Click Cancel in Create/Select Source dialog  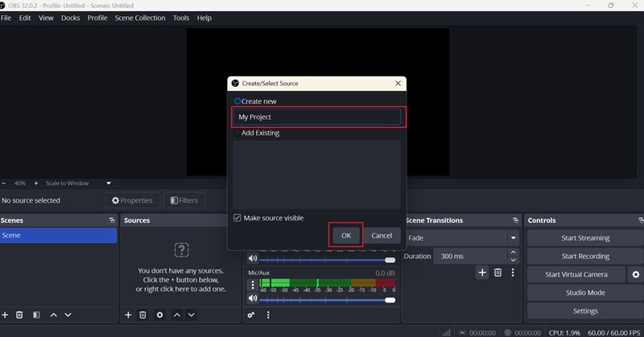(382, 236)
